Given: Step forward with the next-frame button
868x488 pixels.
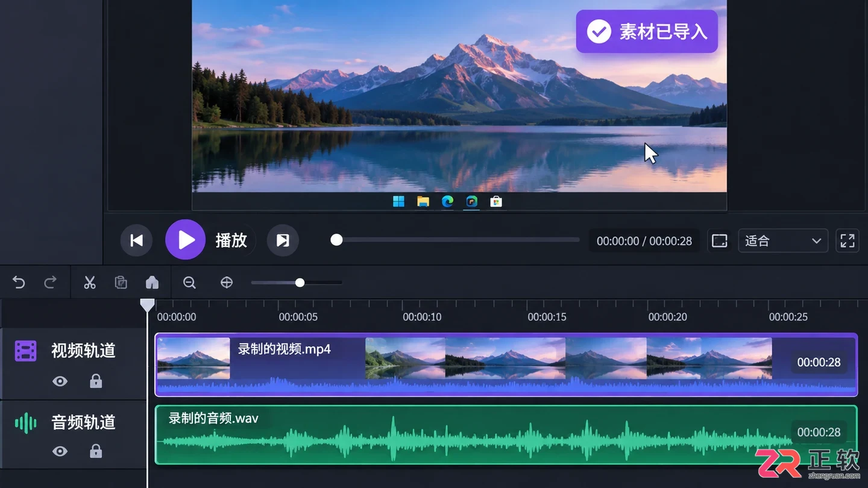Looking at the screenshot, I should tap(283, 240).
